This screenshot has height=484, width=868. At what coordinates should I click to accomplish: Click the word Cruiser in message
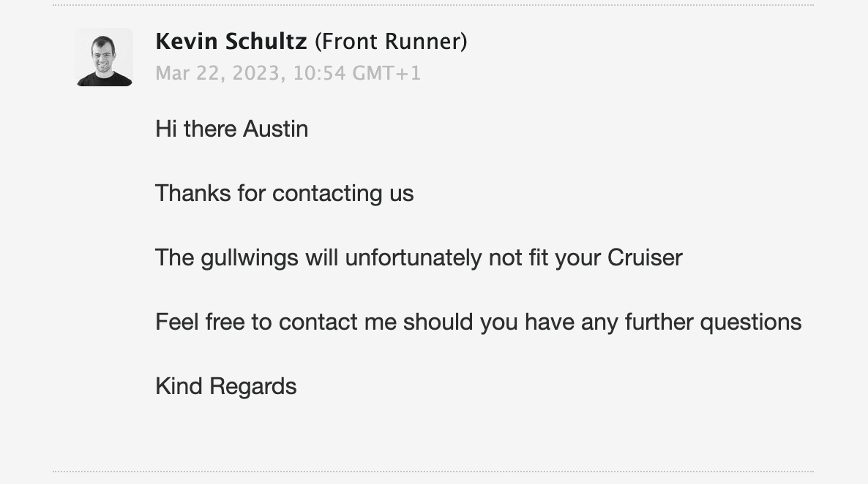pos(645,258)
